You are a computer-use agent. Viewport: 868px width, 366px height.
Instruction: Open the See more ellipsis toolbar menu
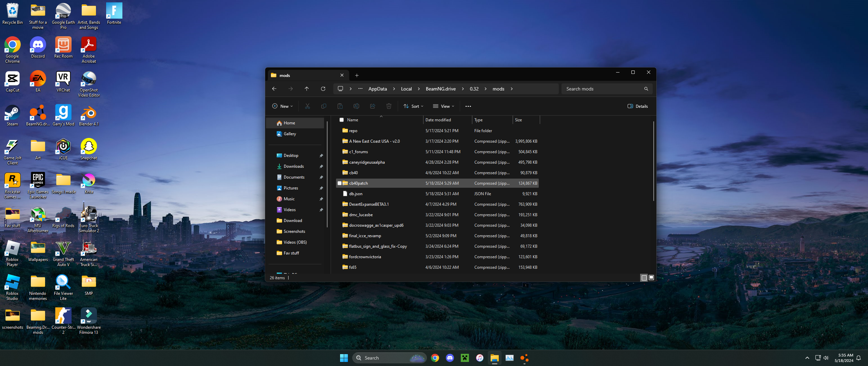tap(468, 106)
